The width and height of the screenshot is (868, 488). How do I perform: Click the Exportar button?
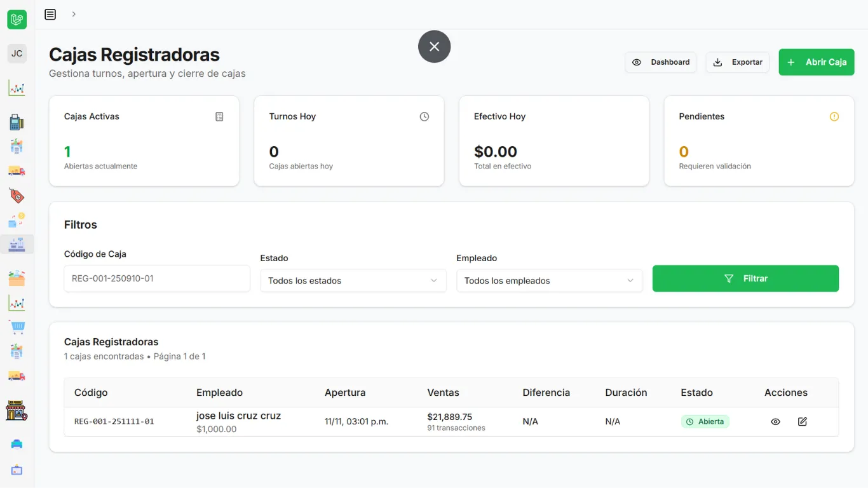click(737, 62)
